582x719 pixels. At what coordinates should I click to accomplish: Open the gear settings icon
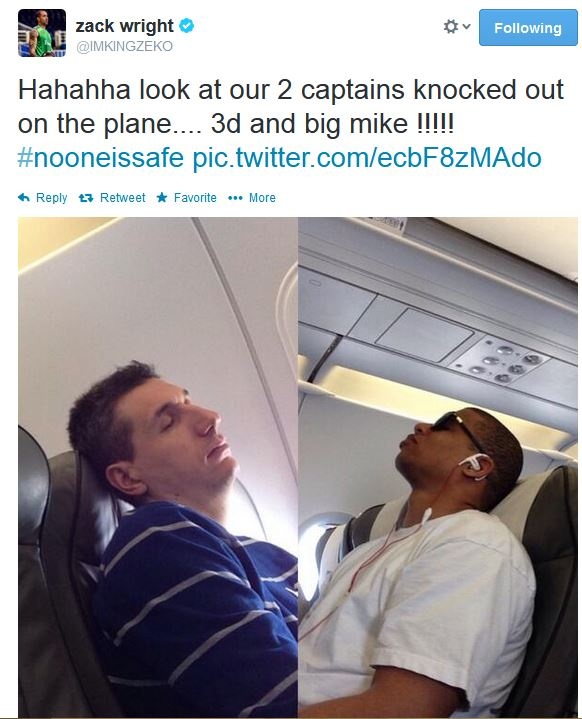tap(451, 27)
